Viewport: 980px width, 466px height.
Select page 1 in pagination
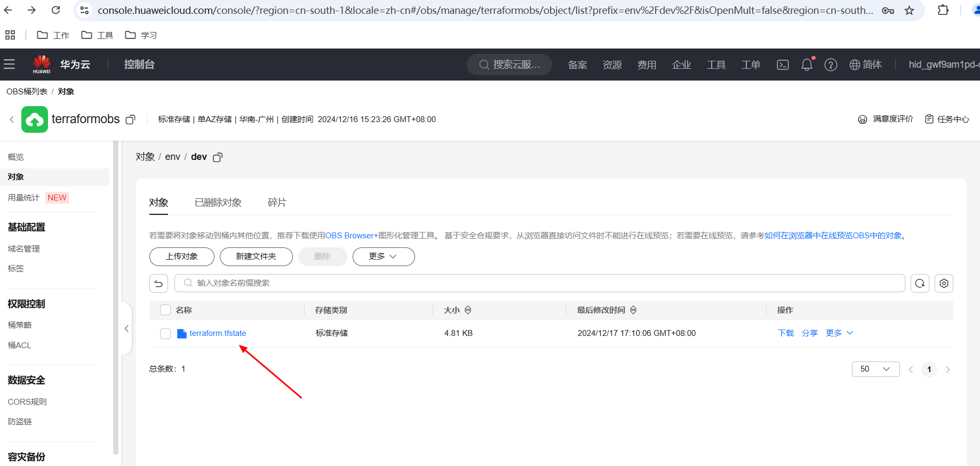pyautogui.click(x=929, y=369)
